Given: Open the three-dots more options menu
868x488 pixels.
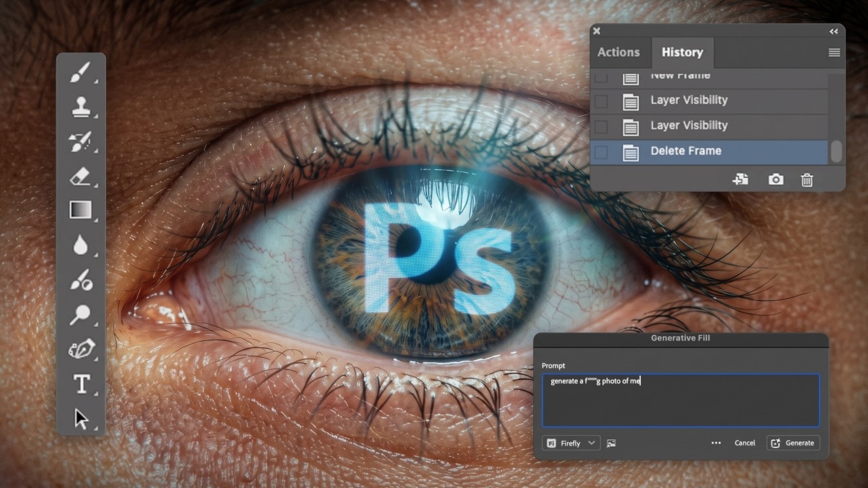Looking at the screenshot, I should click(716, 443).
